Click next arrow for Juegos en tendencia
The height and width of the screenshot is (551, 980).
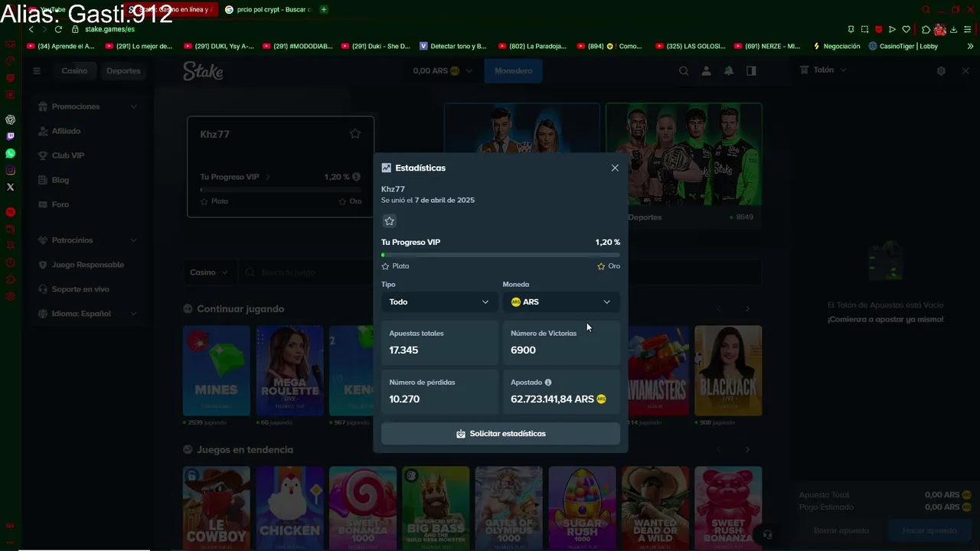pos(747,450)
